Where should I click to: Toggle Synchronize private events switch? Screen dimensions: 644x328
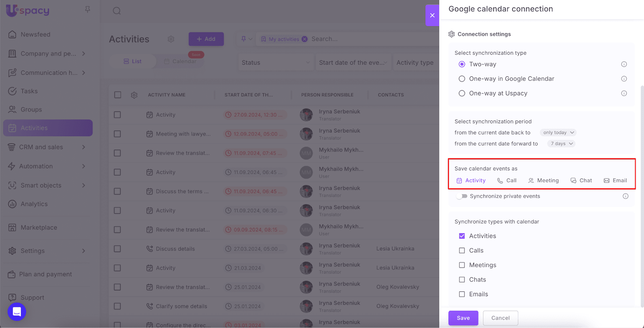tap(462, 196)
